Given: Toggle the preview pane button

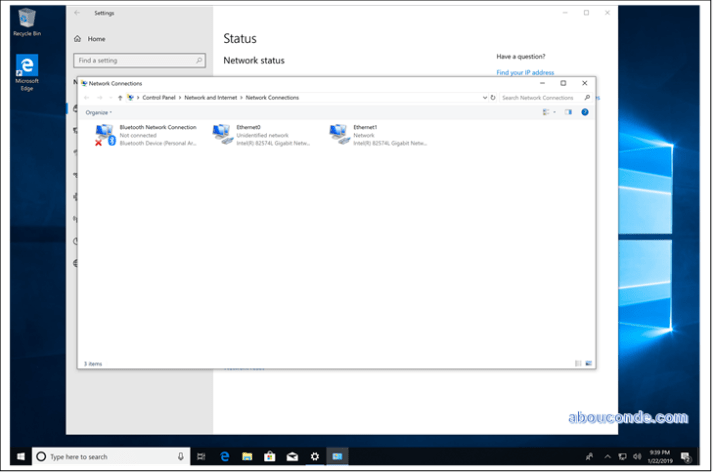Looking at the screenshot, I should (569, 112).
